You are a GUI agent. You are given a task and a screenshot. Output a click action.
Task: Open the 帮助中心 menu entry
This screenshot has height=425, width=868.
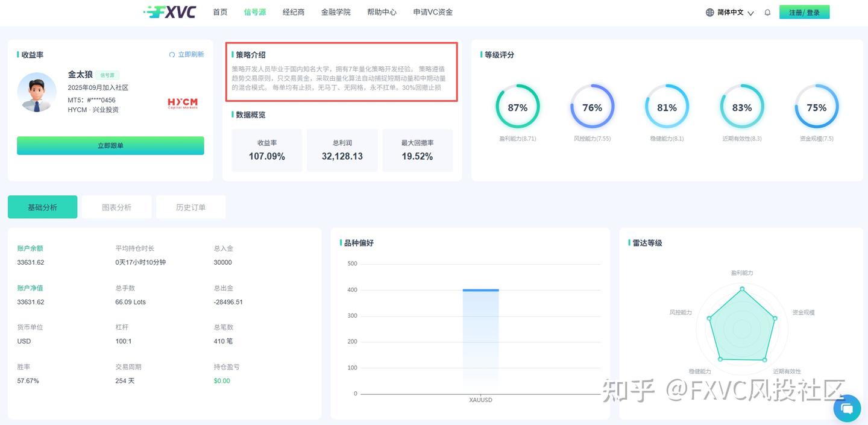tap(382, 11)
